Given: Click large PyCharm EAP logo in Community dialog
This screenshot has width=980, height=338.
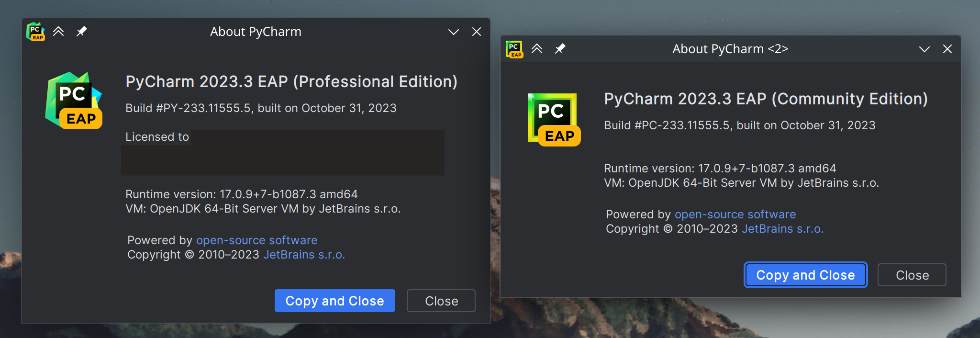Looking at the screenshot, I should click(x=554, y=120).
